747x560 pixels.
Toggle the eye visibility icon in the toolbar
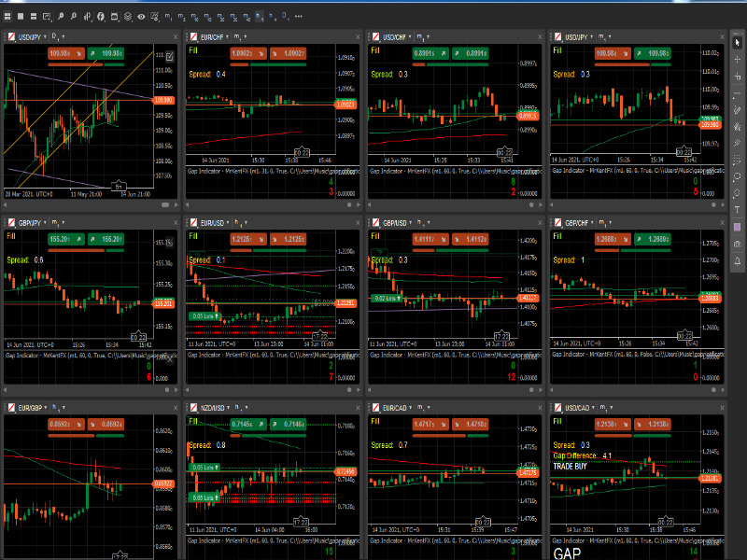tap(140, 16)
